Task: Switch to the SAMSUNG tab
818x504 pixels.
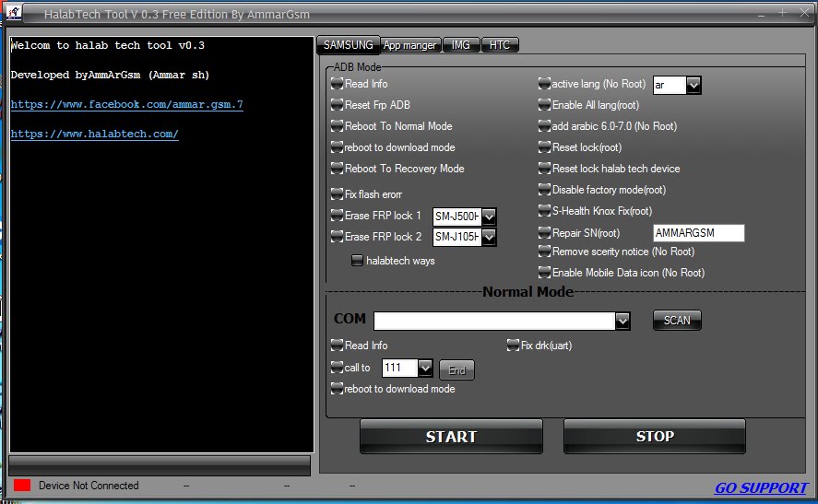Action: [348, 45]
